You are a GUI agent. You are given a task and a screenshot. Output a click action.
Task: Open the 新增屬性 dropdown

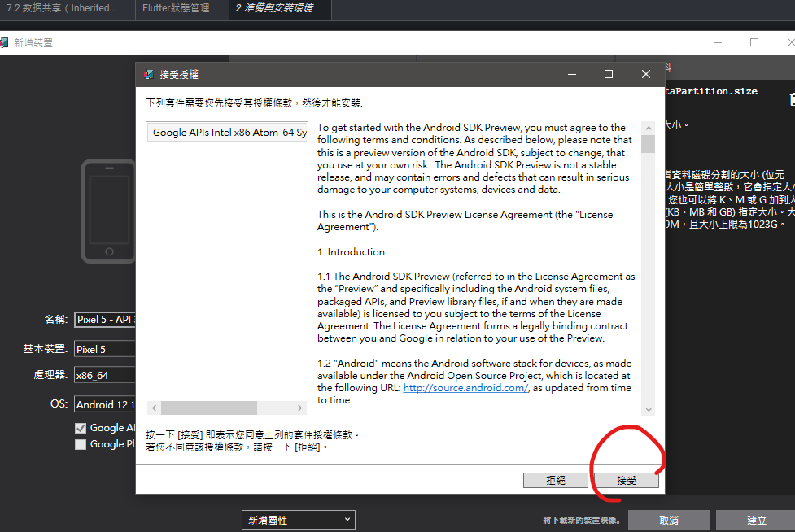click(298, 520)
